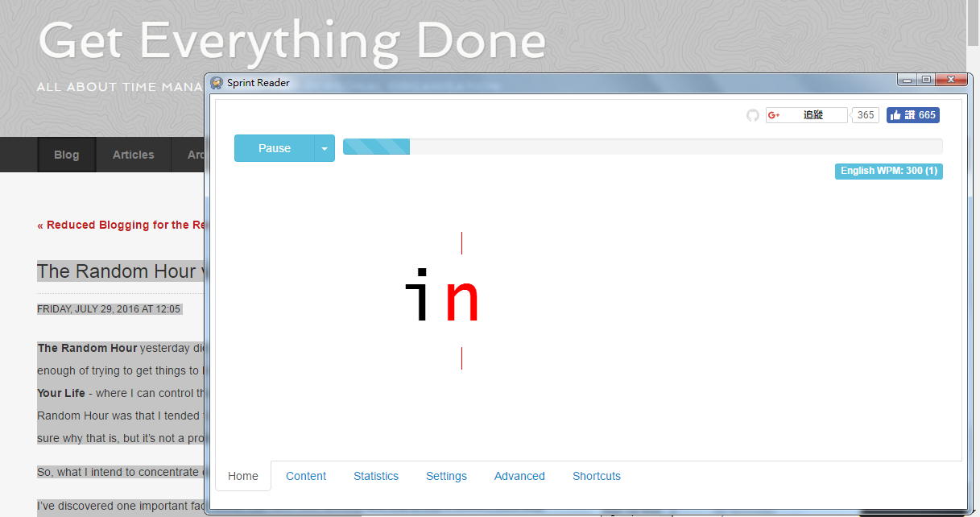Open the Statistics tab
The width and height of the screenshot is (980, 517).
pyautogui.click(x=376, y=476)
